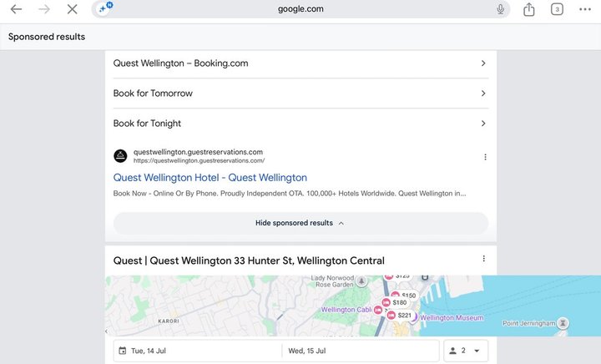Click the browser forward arrow
Screen dimensions: 601x364
point(44,9)
